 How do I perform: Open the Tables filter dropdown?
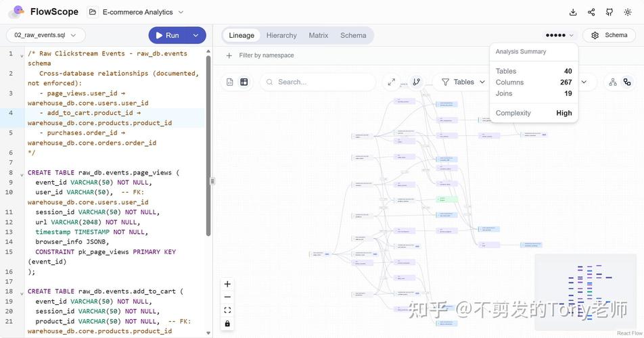(463, 82)
